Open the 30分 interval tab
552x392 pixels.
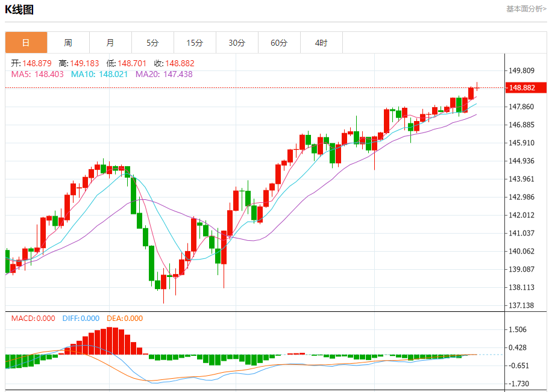point(237,43)
